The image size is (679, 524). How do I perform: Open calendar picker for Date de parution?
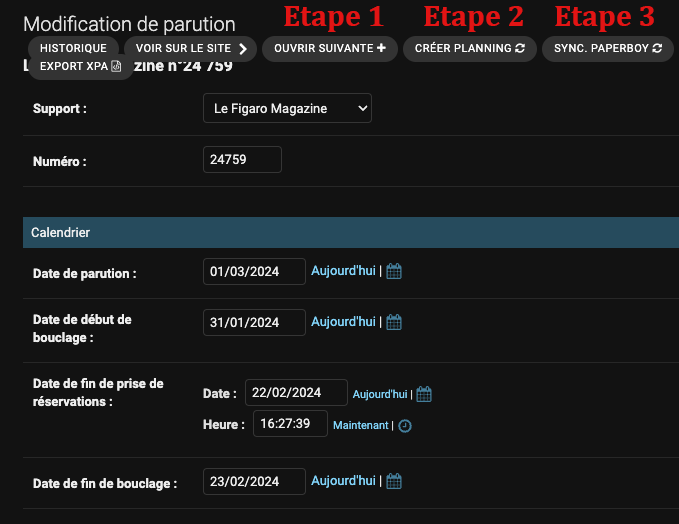tap(394, 272)
